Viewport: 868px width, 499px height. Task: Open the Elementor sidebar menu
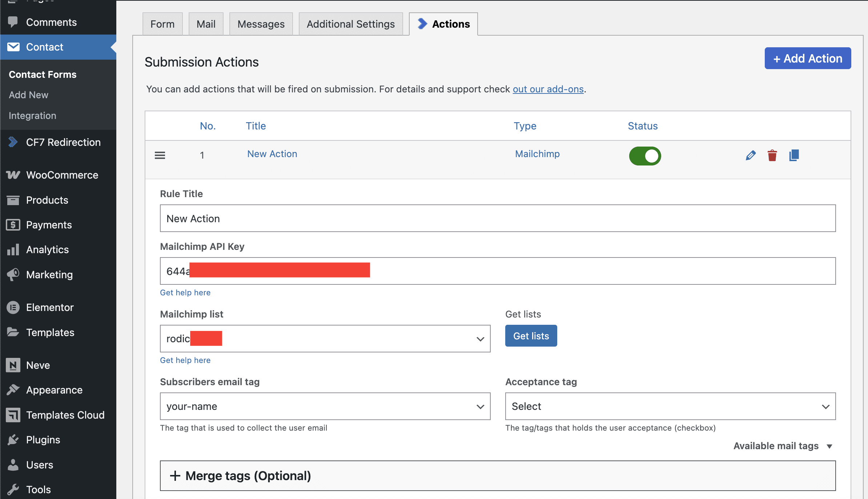click(50, 307)
